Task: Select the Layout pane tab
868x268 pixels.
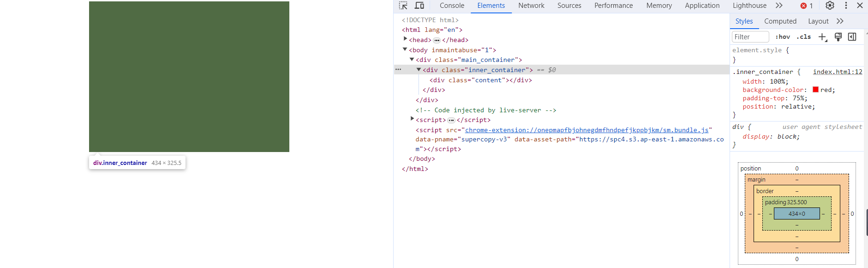Action: [x=818, y=21]
